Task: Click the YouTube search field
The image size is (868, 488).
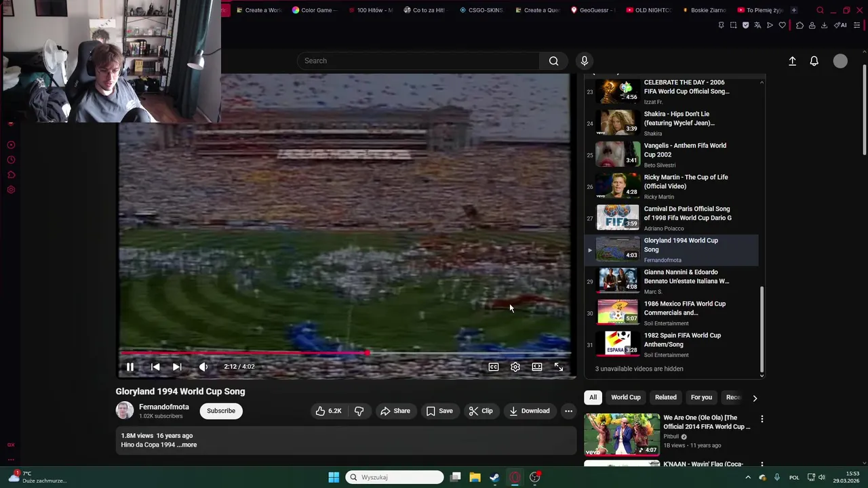Action: click(418, 61)
